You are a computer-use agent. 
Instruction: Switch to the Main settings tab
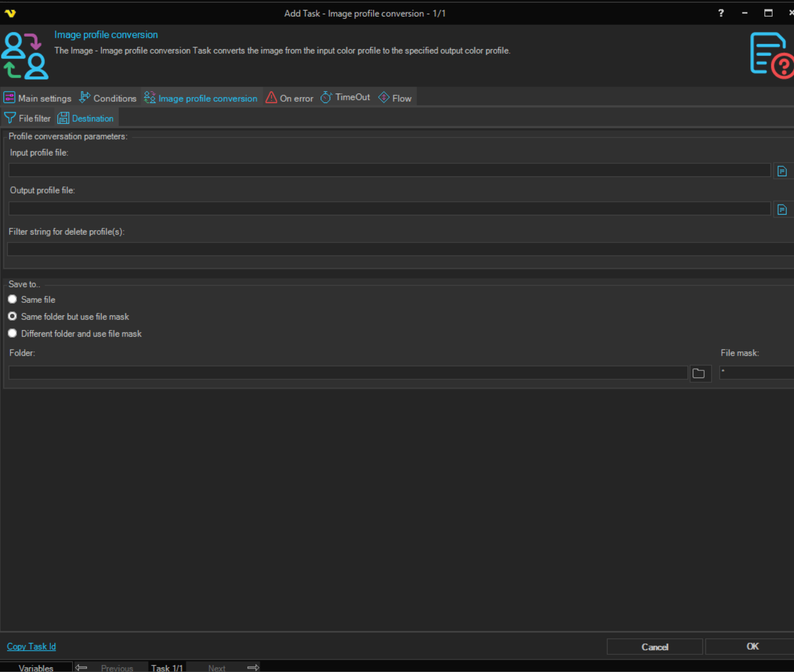click(x=38, y=98)
